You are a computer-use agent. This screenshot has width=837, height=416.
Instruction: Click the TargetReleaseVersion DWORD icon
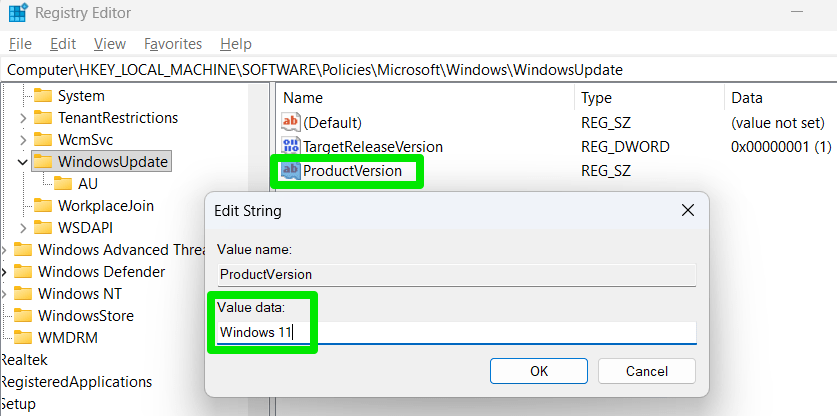point(291,147)
